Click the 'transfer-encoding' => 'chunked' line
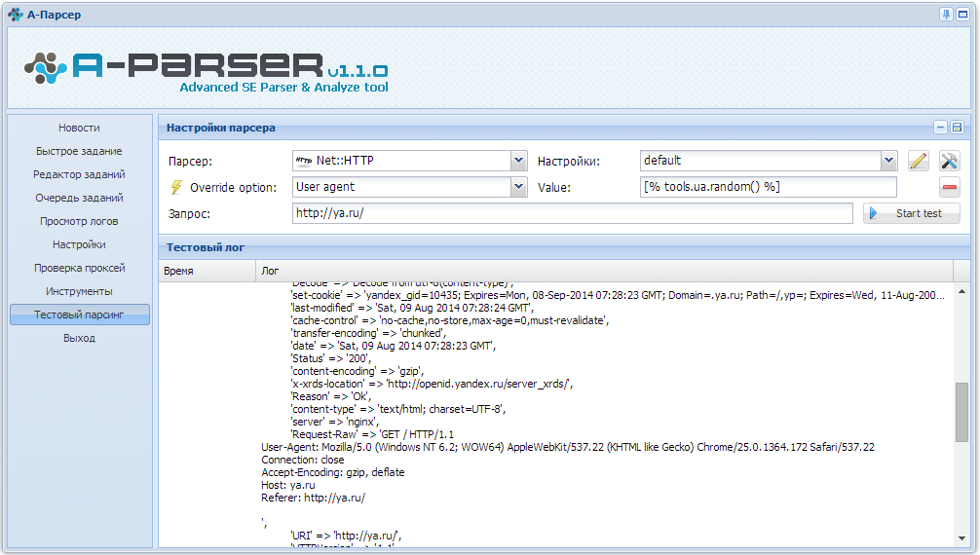The height and width of the screenshot is (555, 980). 369,333
